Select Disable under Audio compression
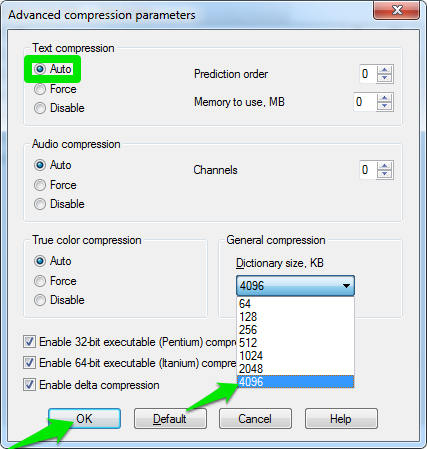The image size is (427, 449). coord(59,204)
